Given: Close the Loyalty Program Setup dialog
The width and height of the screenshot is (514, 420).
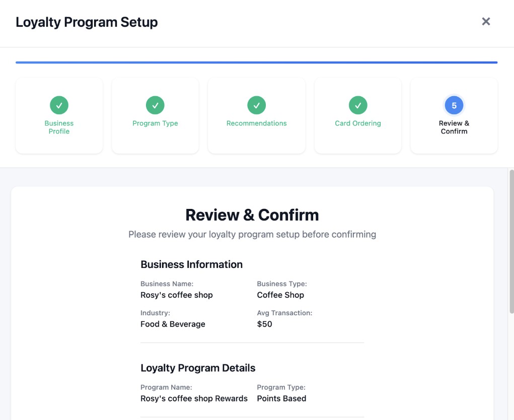Looking at the screenshot, I should pos(486,21).
